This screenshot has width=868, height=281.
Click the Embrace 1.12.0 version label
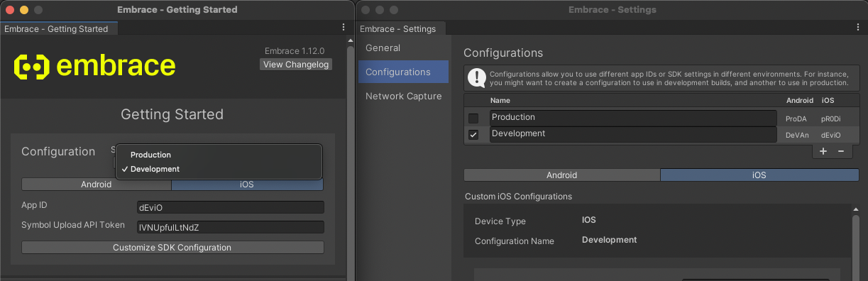[295, 51]
